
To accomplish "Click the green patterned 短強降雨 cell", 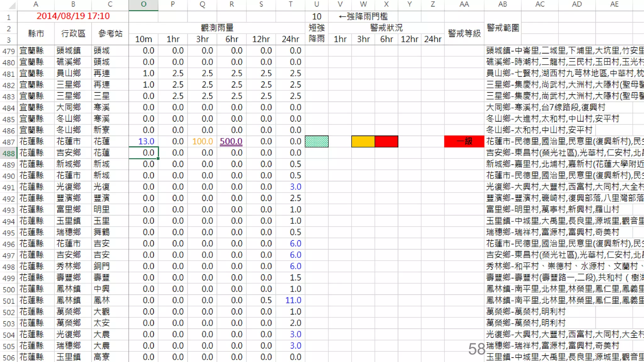I will point(317,141).
